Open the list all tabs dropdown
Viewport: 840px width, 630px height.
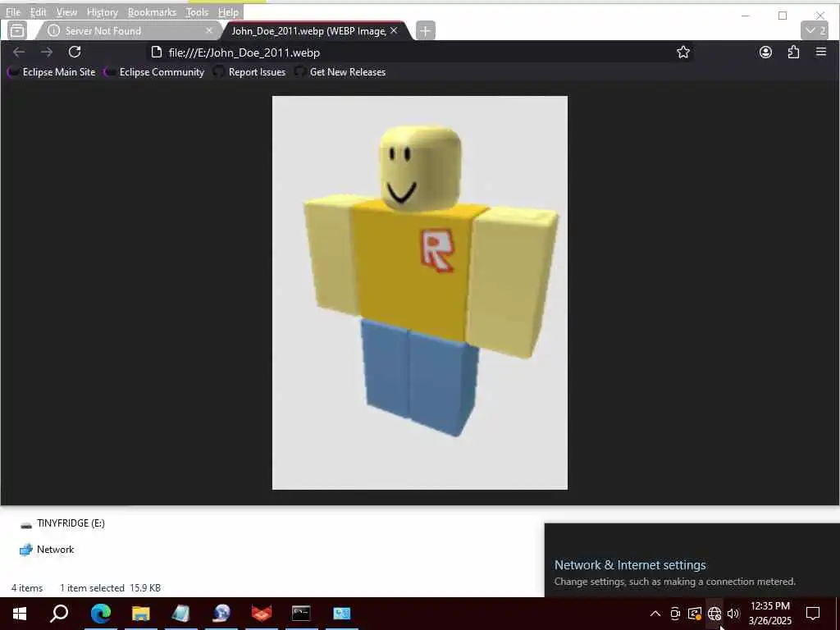(x=815, y=30)
